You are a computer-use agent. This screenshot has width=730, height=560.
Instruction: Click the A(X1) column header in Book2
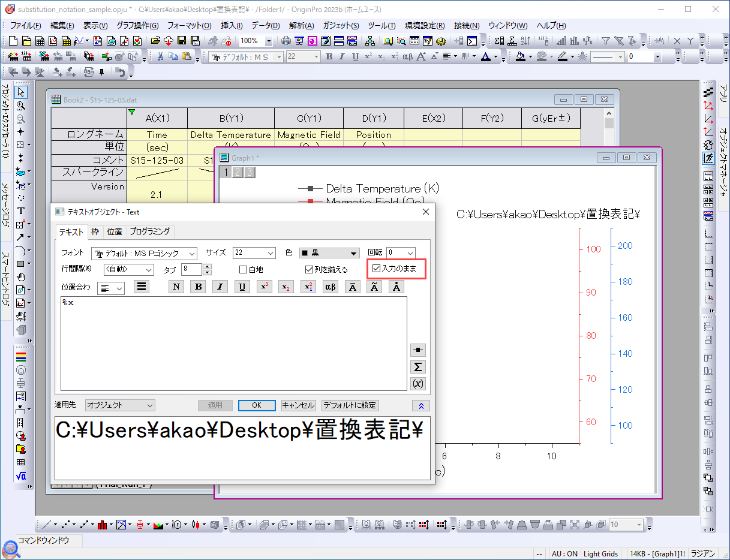[x=157, y=118]
